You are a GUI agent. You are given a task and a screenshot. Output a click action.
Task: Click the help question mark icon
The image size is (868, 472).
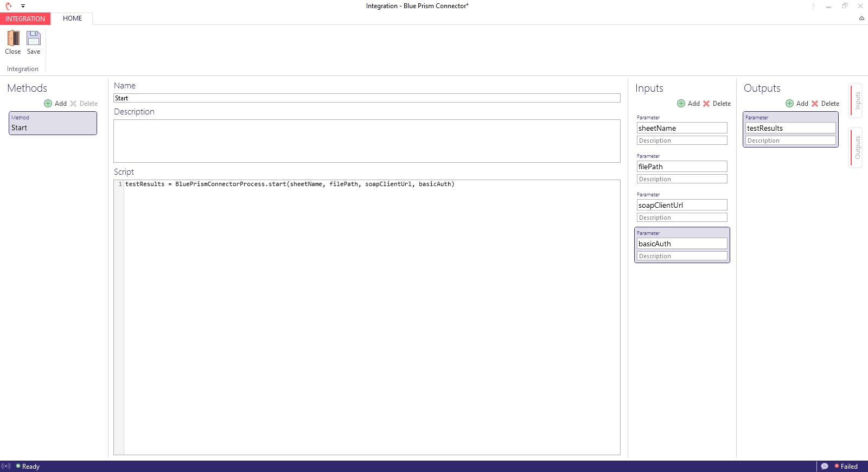click(x=813, y=7)
